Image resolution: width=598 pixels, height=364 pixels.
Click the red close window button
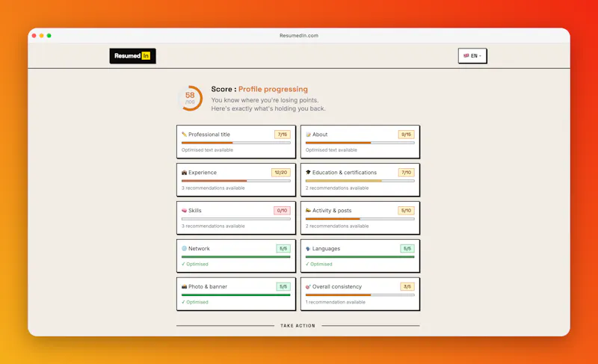tap(34, 35)
